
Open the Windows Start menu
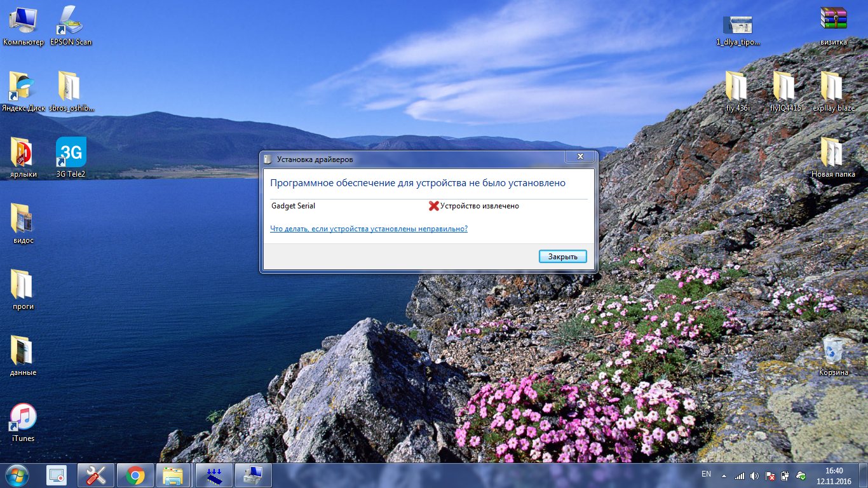click(x=17, y=475)
